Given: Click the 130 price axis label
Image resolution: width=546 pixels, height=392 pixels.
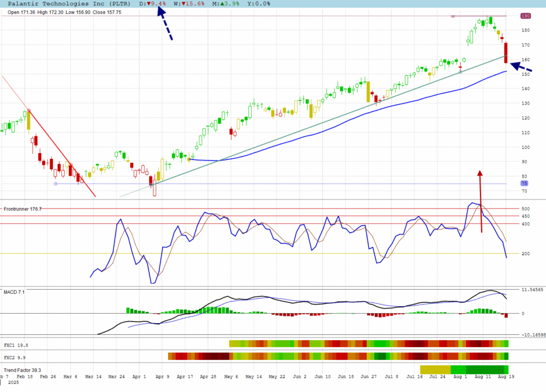Looking at the screenshot, I should coord(525,103).
